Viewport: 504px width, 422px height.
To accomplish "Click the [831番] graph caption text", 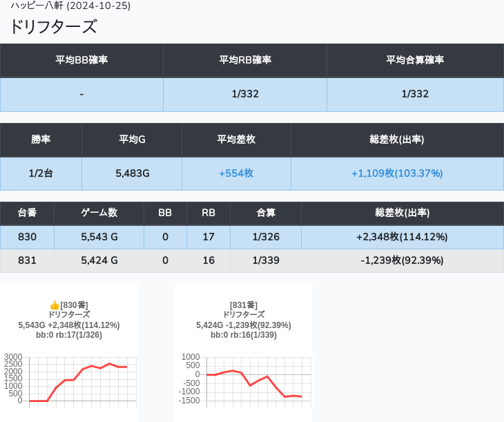I will [243, 305].
